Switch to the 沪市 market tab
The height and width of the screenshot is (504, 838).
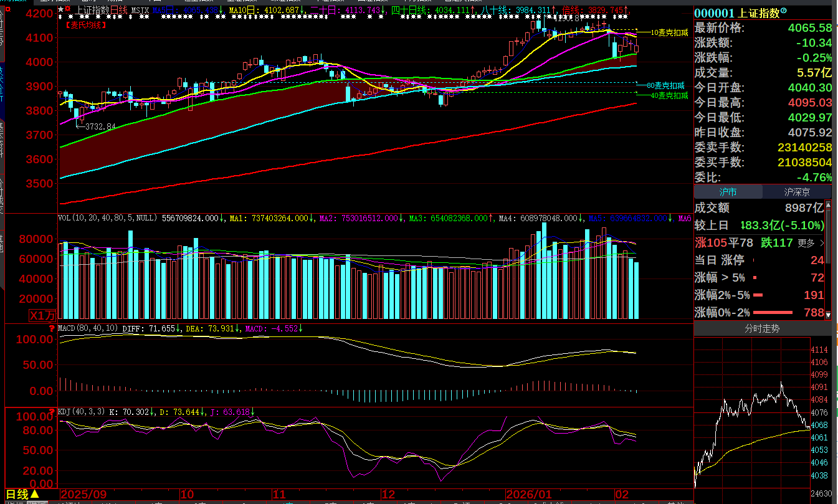pos(728,192)
